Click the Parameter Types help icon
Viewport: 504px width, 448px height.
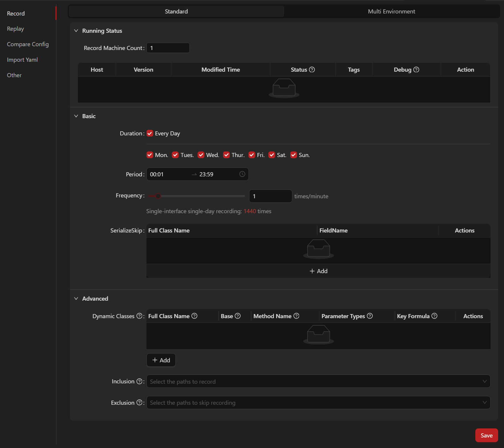370,316
